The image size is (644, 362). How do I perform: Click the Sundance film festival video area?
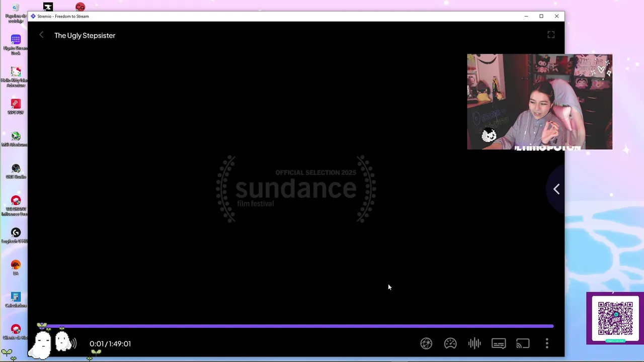pyautogui.click(x=296, y=189)
